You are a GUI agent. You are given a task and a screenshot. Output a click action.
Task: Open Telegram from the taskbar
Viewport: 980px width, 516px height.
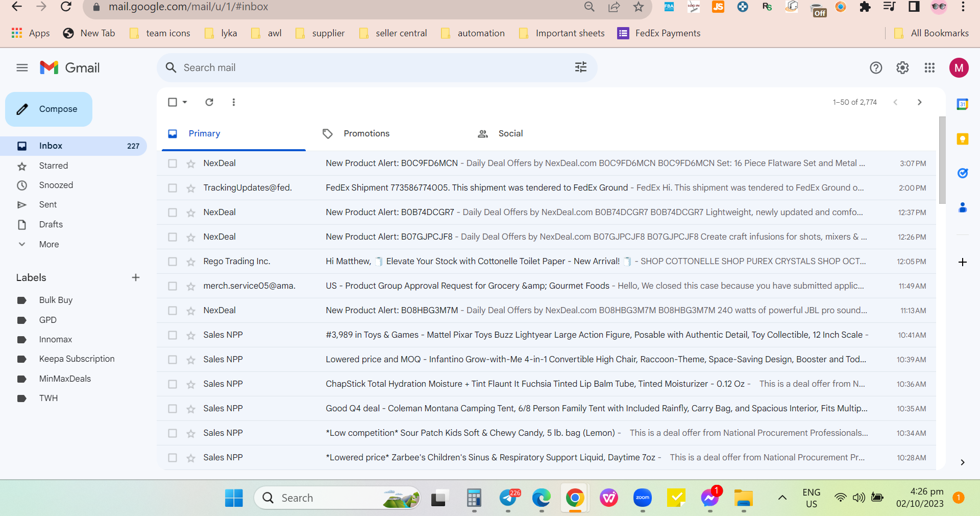pos(508,498)
